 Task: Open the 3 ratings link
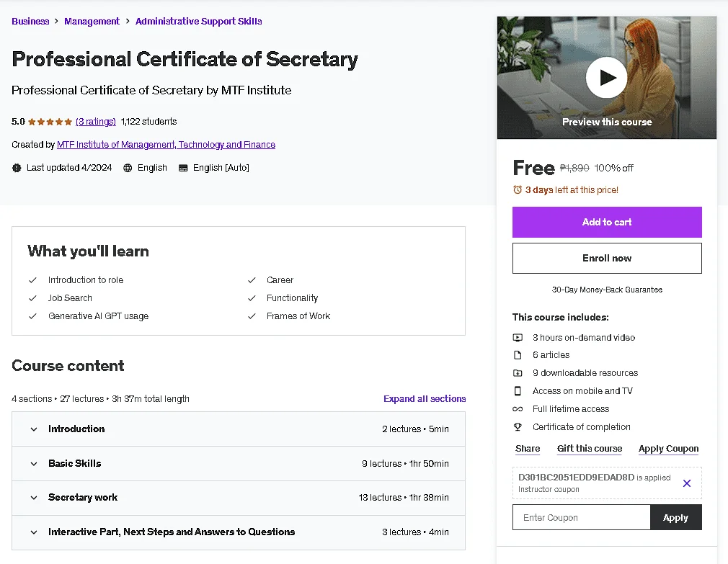[x=96, y=122]
